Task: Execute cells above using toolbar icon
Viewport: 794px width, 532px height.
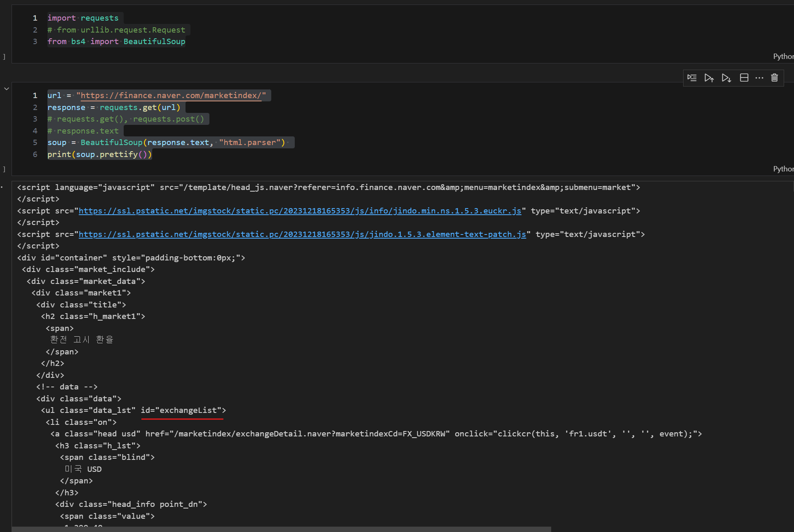Action: click(x=709, y=78)
